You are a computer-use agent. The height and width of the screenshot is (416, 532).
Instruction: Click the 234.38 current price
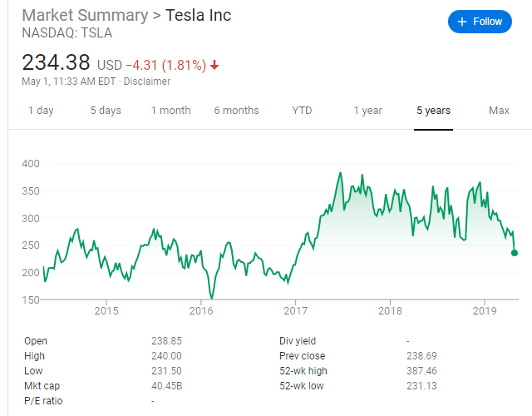[x=57, y=63]
